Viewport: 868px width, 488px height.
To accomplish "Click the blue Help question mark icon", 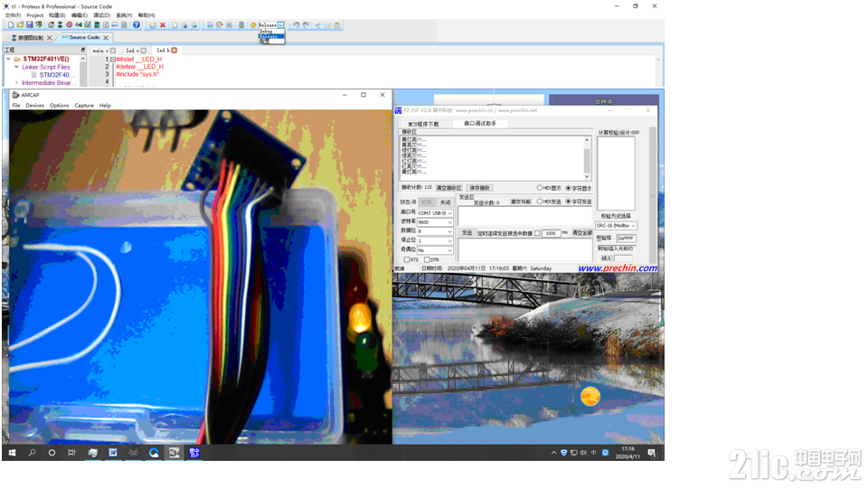I will (x=137, y=25).
